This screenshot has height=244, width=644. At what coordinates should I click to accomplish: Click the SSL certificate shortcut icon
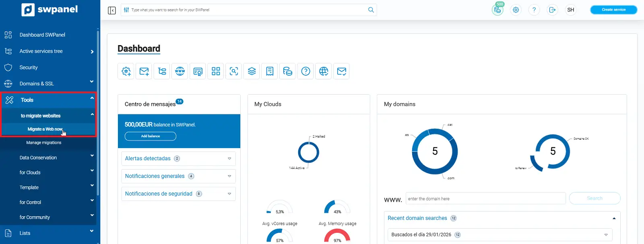(x=198, y=71)
